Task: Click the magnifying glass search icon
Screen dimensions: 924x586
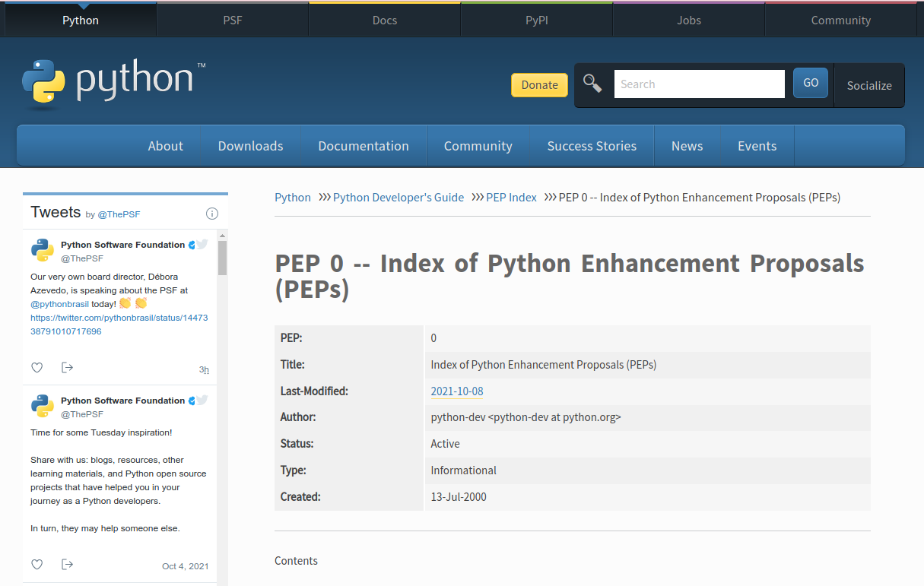Action: [x=592, y=84]
